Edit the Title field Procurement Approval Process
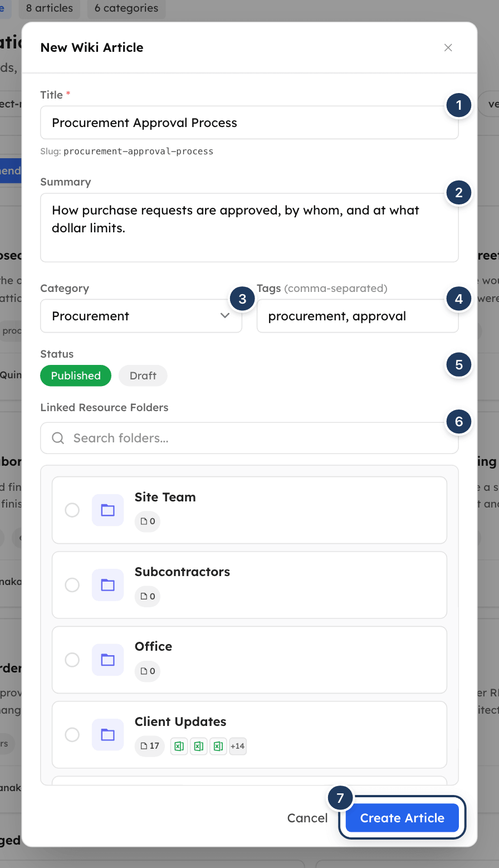 point(249,123)
